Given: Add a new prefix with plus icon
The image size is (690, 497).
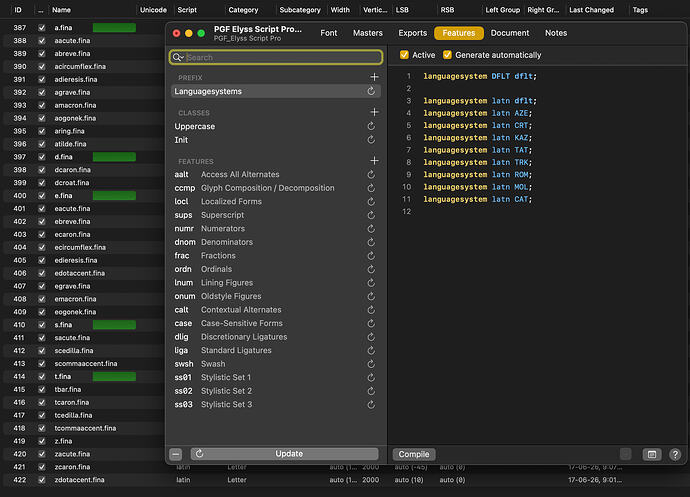Looking at the screenshot, I should 374,77.
